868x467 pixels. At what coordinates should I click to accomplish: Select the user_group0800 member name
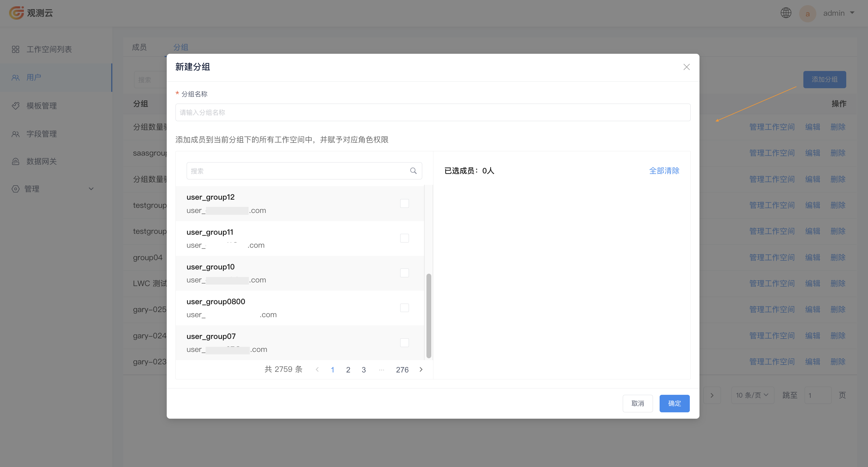tap(216, 301)
